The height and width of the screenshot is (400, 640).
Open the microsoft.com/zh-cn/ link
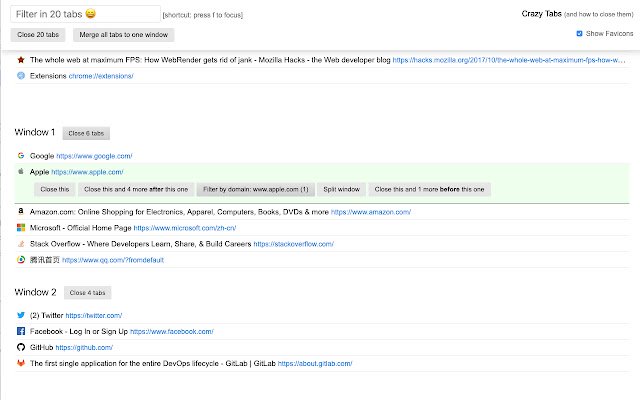pos(185,228)
